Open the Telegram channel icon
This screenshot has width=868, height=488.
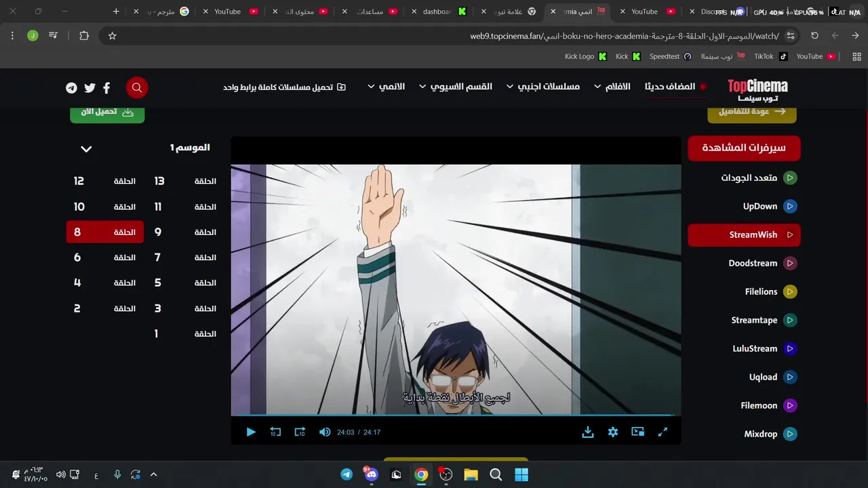tap(71, 87)
